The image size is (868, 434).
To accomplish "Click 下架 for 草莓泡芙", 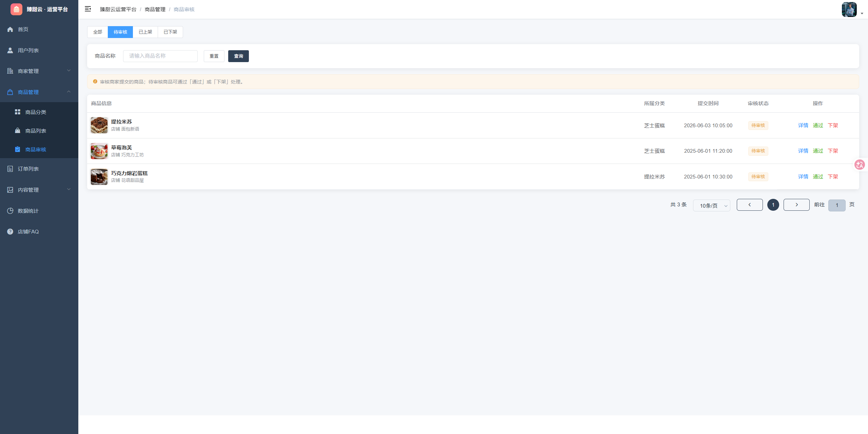I will point(833,151).
